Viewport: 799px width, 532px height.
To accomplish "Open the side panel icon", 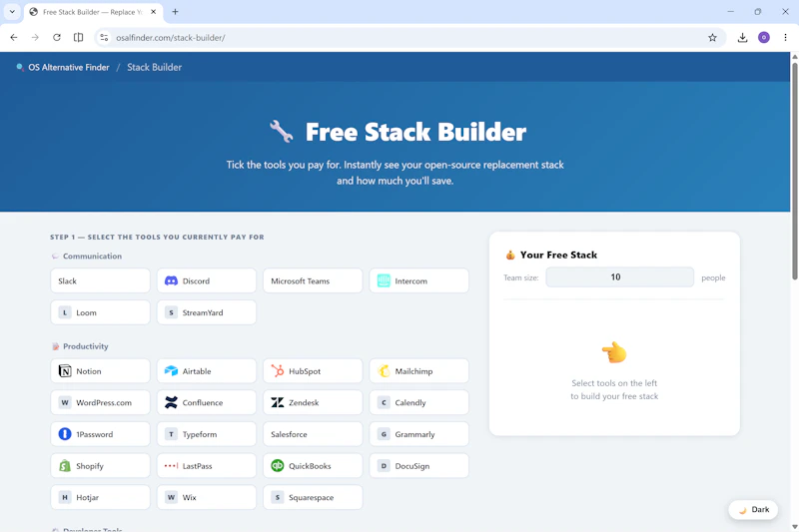I will pos(78,38).
